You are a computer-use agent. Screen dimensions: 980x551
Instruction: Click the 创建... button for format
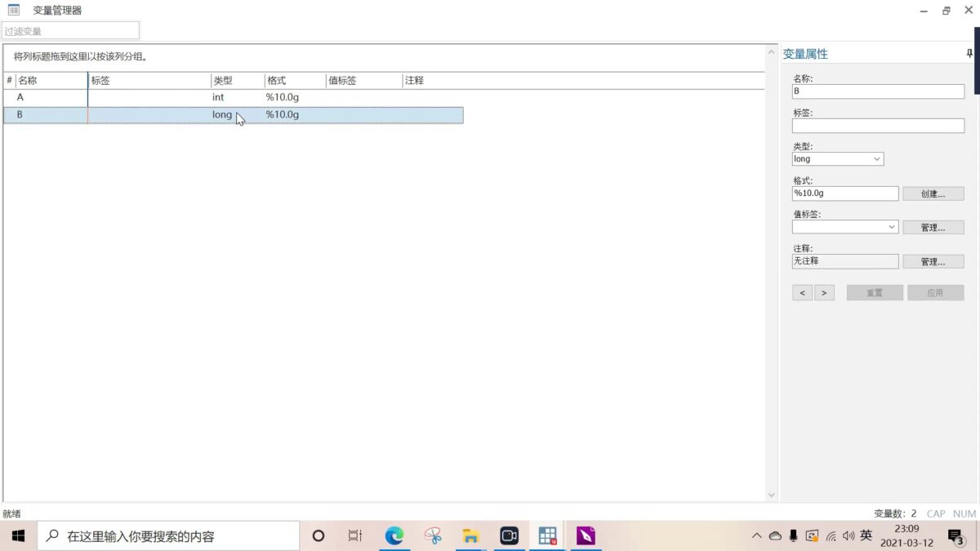point(933,193)
